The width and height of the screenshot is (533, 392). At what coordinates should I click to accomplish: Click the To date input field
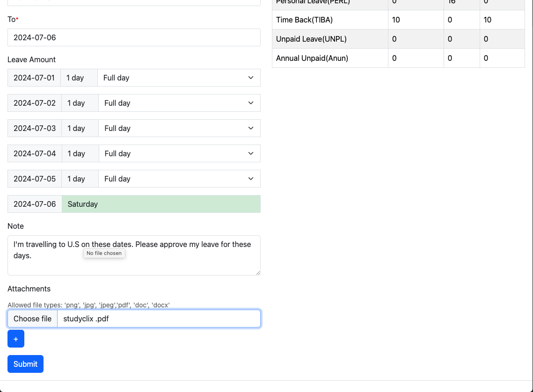[134, 37]
